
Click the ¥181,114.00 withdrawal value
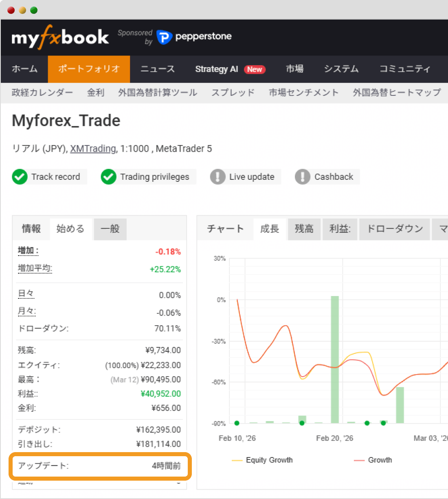pos(159,444)
